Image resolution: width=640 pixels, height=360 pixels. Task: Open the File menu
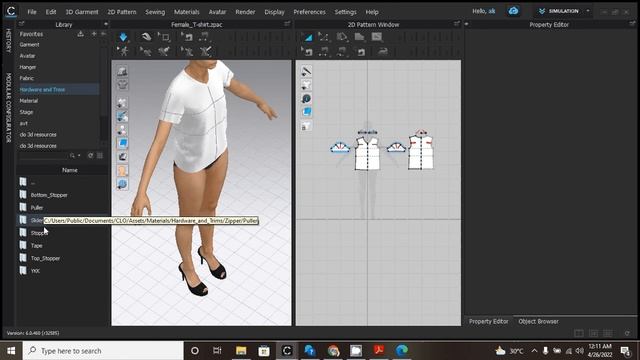[32, 12]
